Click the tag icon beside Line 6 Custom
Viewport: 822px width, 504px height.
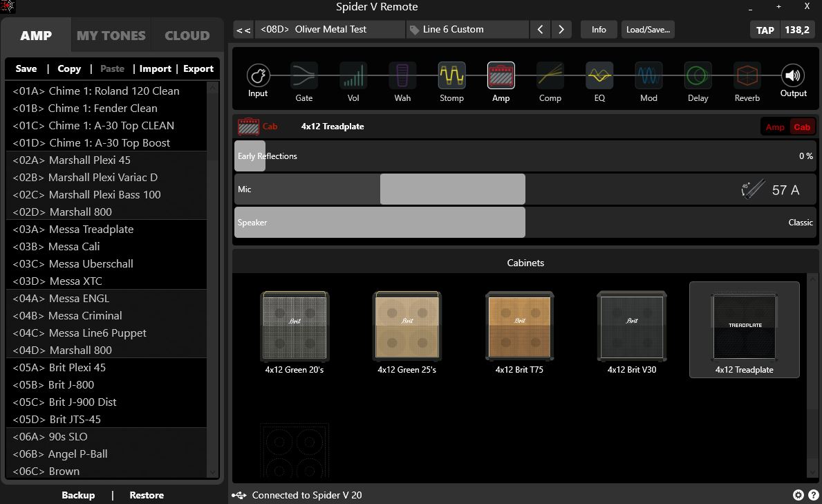414,30
